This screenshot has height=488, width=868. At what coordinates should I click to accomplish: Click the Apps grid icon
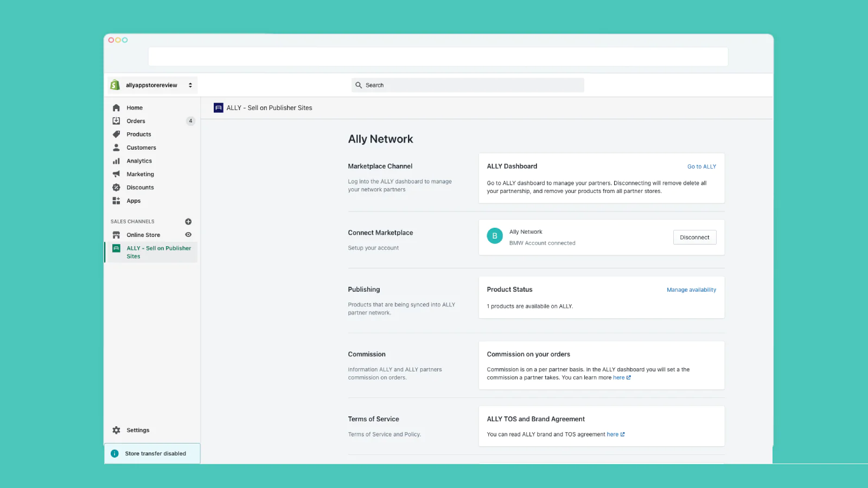point(116,201)
